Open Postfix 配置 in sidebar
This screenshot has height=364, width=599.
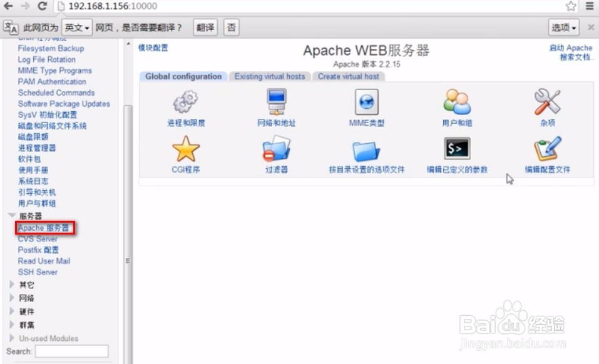point(38,250)
